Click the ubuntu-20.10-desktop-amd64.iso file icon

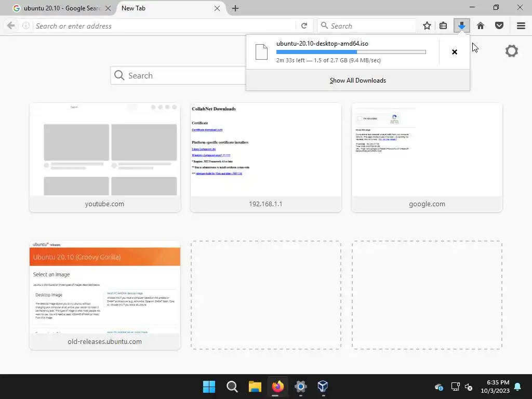click(262, 52)
